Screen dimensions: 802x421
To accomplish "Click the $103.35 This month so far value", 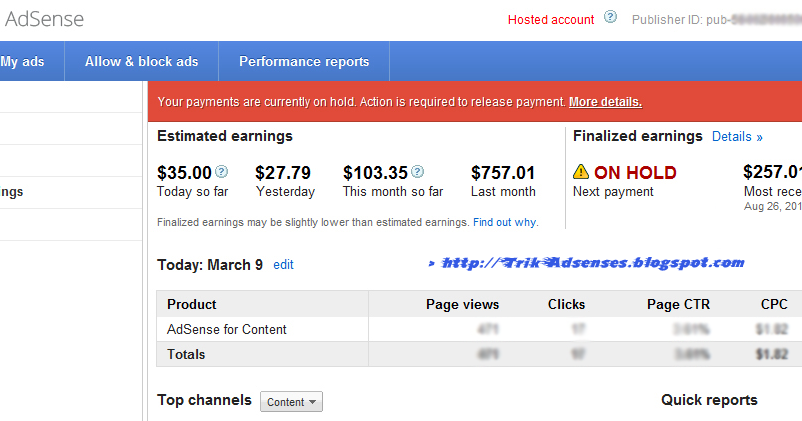I will (x=375, y=173).
